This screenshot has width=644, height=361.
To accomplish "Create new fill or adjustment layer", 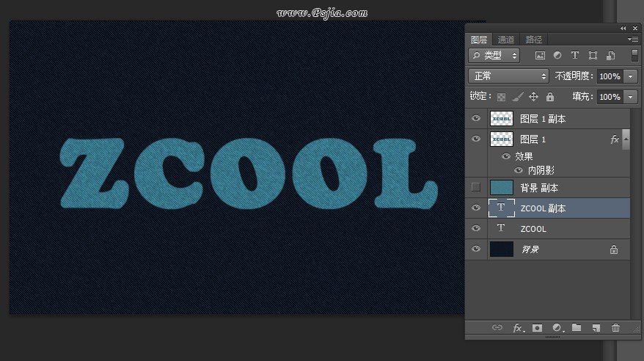I will [x=557, y=328].
